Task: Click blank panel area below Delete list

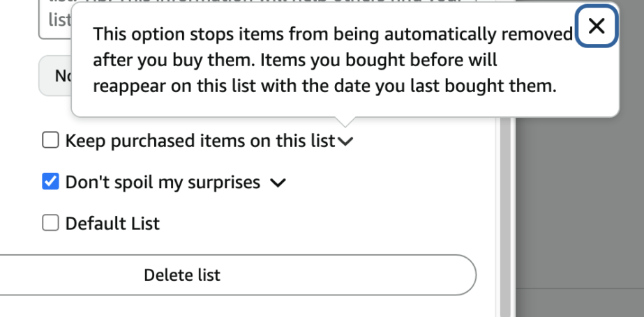Action: coord(246,307)
